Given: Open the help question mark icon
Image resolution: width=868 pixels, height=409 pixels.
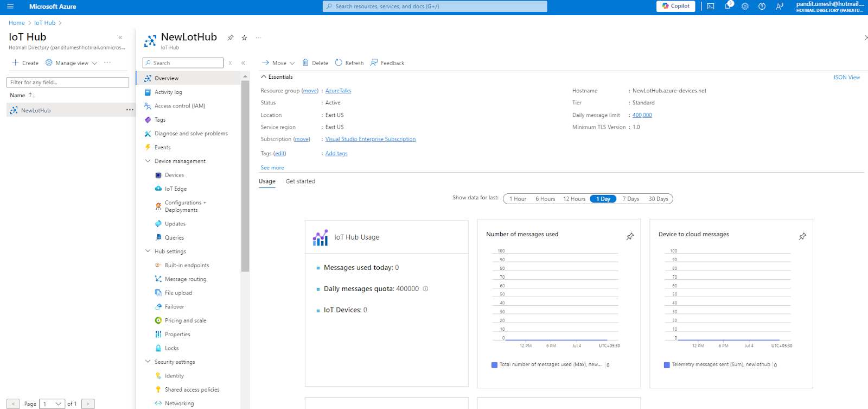Looking at the screenshot, I should coord(762,7).
